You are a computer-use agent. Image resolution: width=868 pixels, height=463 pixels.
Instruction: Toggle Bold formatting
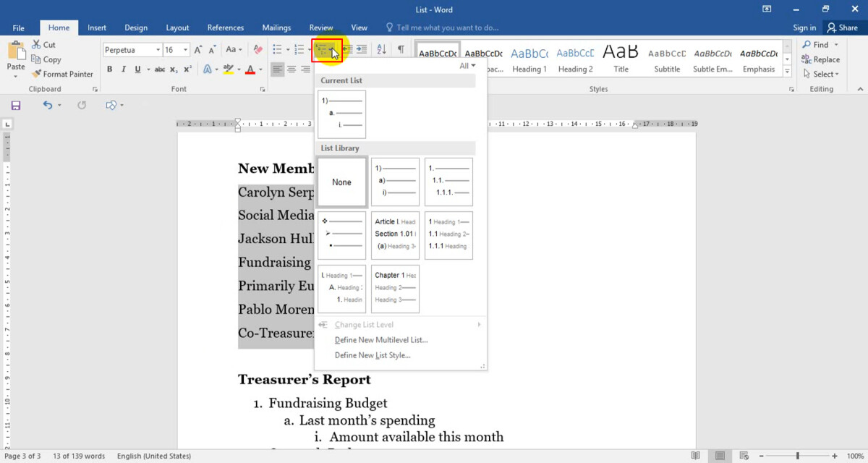[x=110, y=69]
